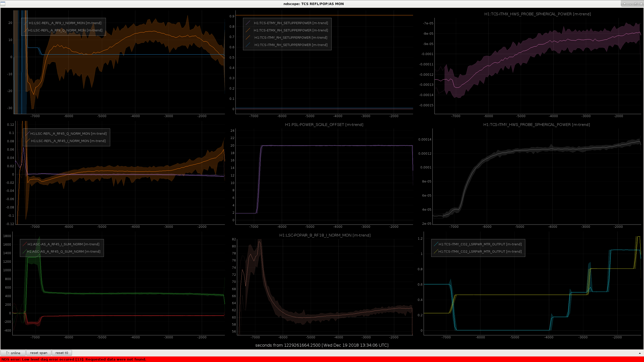Click the small arrow beside the status bar
The width and height of the screenshot is (644, 362).
640,353
